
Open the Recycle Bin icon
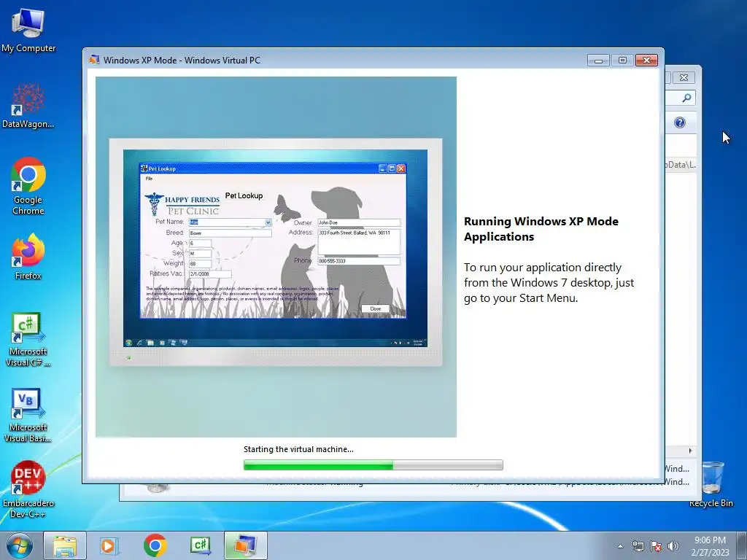pos(711,484)
